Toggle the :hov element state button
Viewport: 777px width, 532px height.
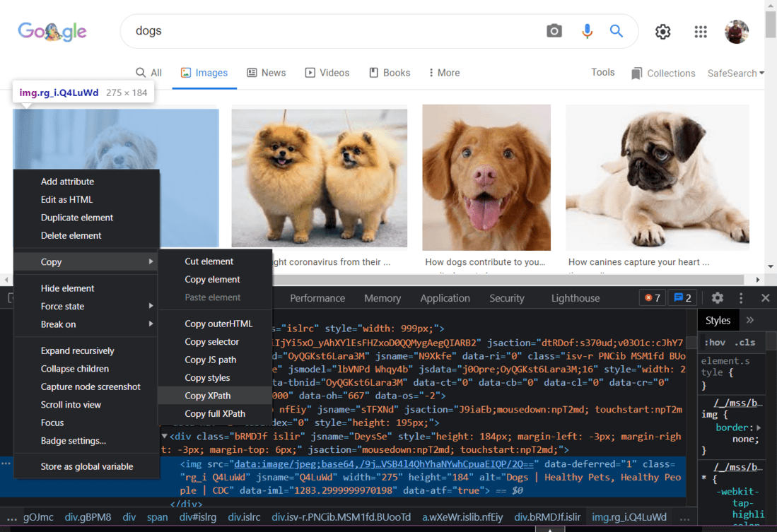pyautogui.click(x=715, y=342)
